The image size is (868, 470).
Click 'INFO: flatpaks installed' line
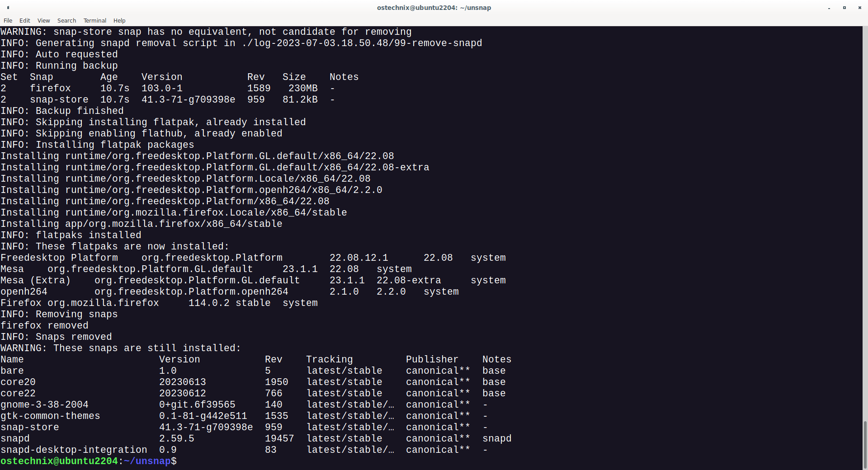pyautogui.click(x=71, y=235)
